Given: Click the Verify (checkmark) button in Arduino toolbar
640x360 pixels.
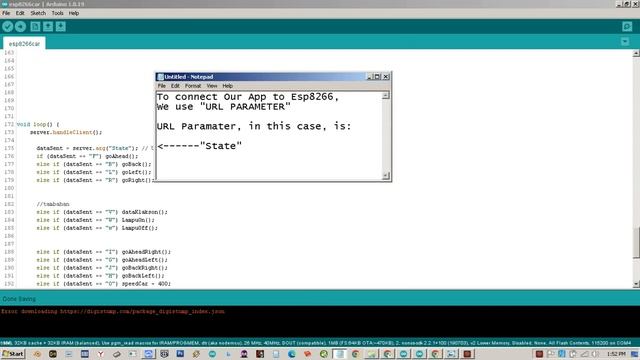Looking at the screenshot, I should tap(8, 27).
